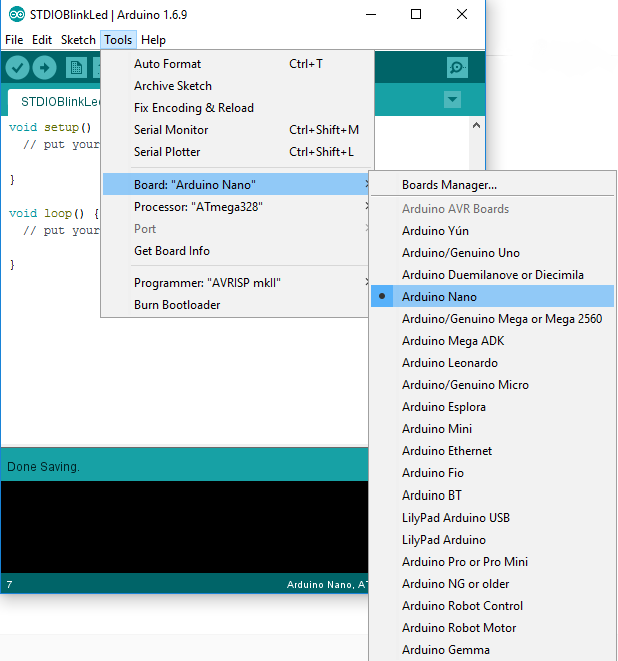Click "Arduino Nano" board text in footer
Image resolution: width=618 pixels, height=661 pixels.
(x=320, y=584)
